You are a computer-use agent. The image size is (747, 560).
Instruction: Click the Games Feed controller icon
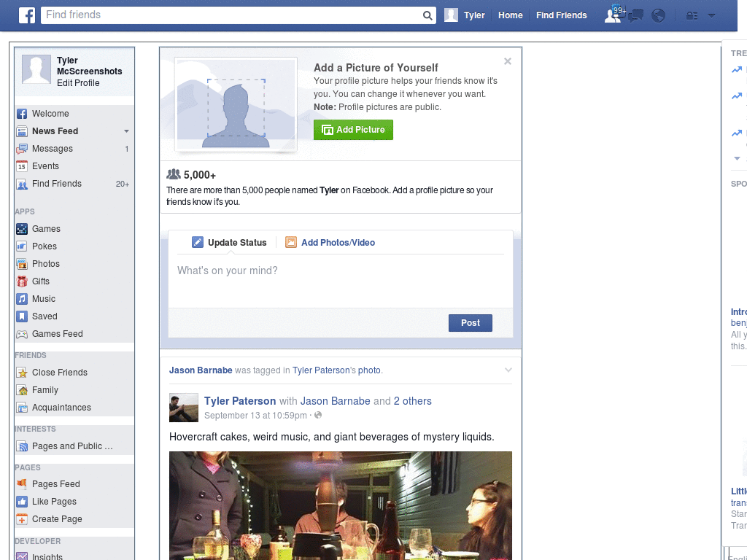pyautogui.click(x=22, y=334)
